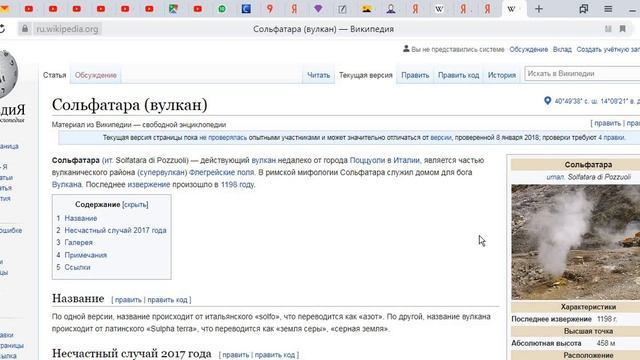Switch to the notepad pencil icon tab
Screen dimensions: 640x360
point(342,9)
